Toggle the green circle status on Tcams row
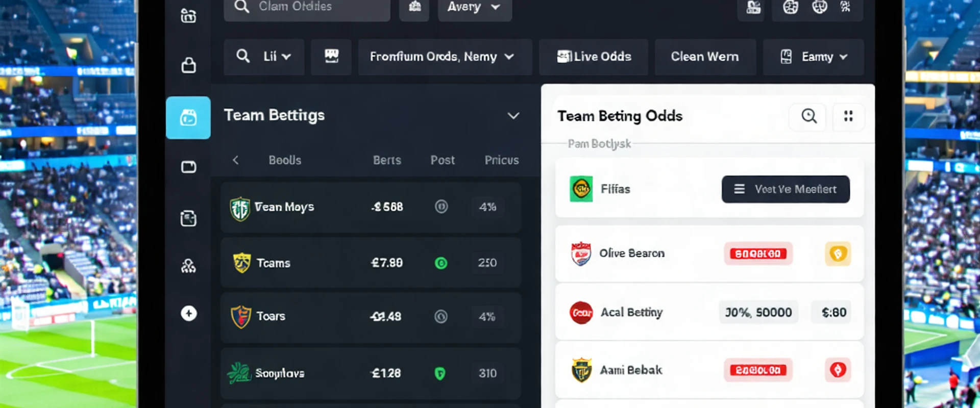The image size is (980, 408). tap(441, 263)
